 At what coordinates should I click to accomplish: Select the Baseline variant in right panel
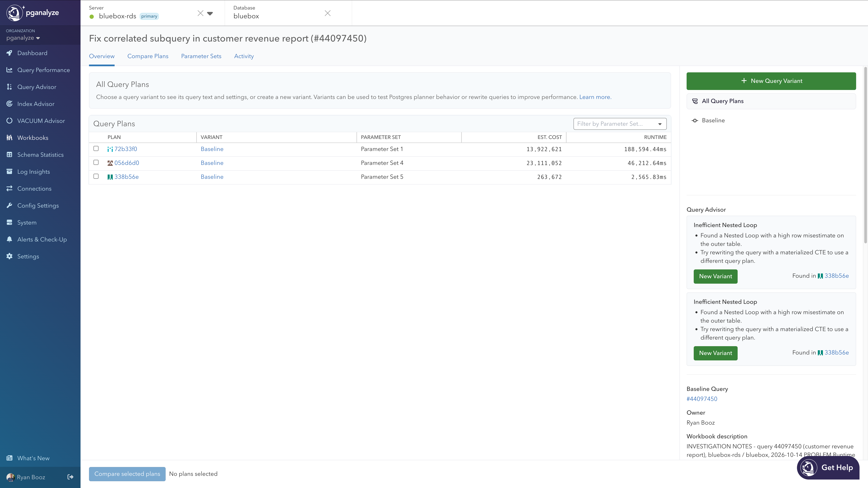click(x=713, y=121)
